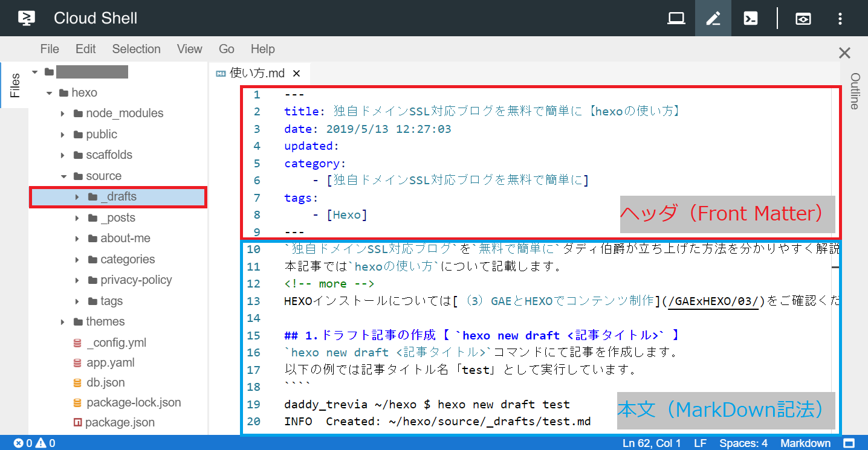Open the Outline side panel
Screen dimensions: 868x450
coord(855,91)
